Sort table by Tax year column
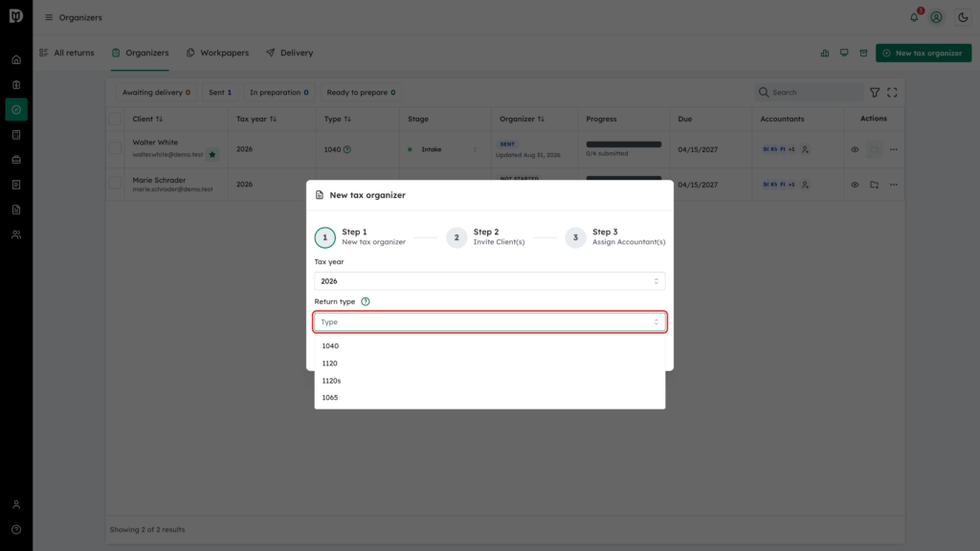The width and height of the screenshot is (980, 551). pos(256,119)
